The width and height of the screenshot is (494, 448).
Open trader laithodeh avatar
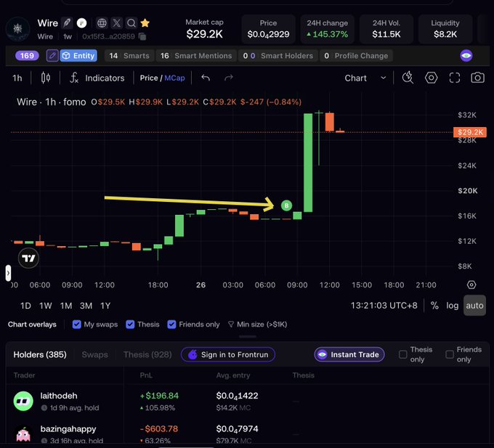[x=23, y=401]
